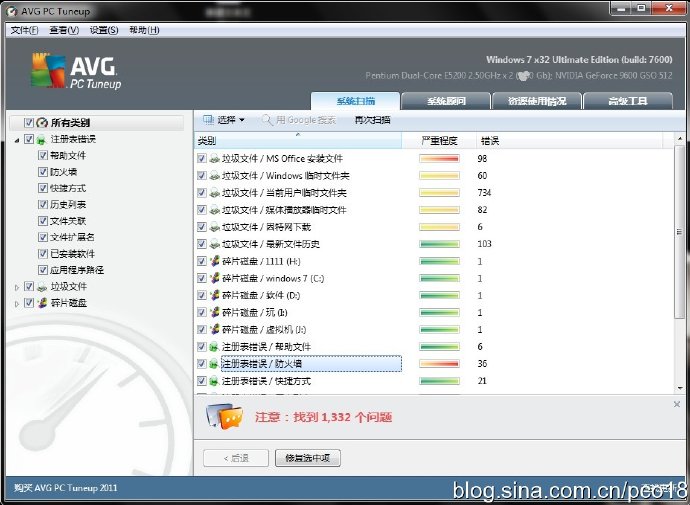
Task: Open the 查看(V) menu
Action: coord(64,30)
